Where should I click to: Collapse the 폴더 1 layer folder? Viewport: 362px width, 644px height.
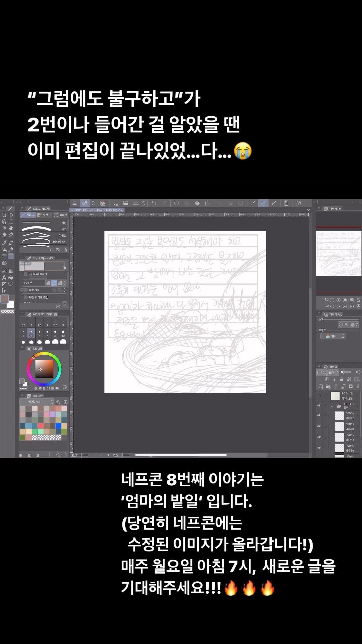(x=332, y=406)
